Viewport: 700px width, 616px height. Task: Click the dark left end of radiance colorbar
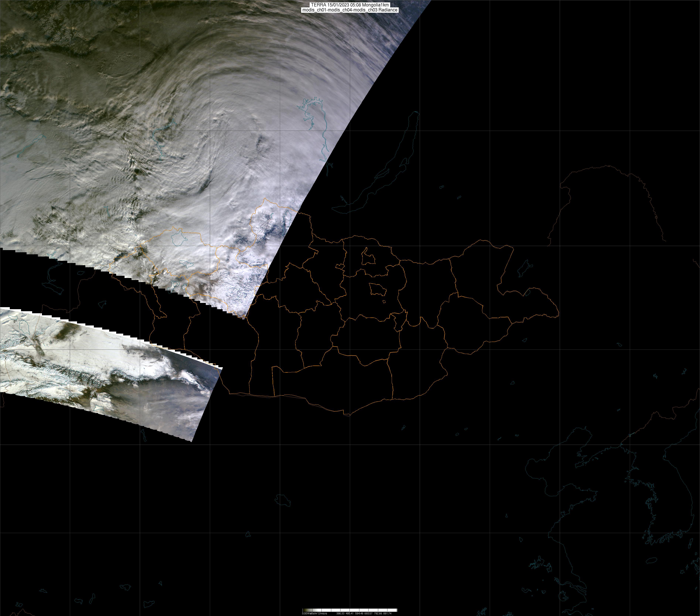304,610
